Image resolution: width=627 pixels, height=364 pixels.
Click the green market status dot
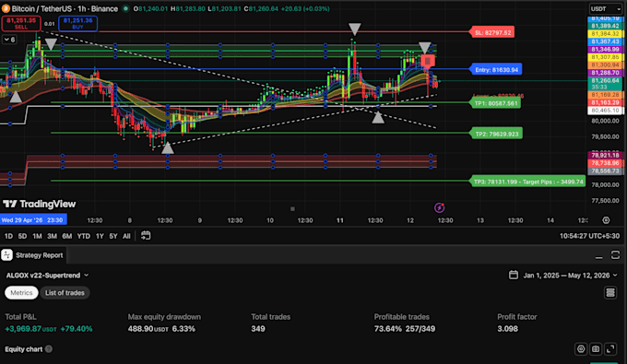tap(125, 9)
